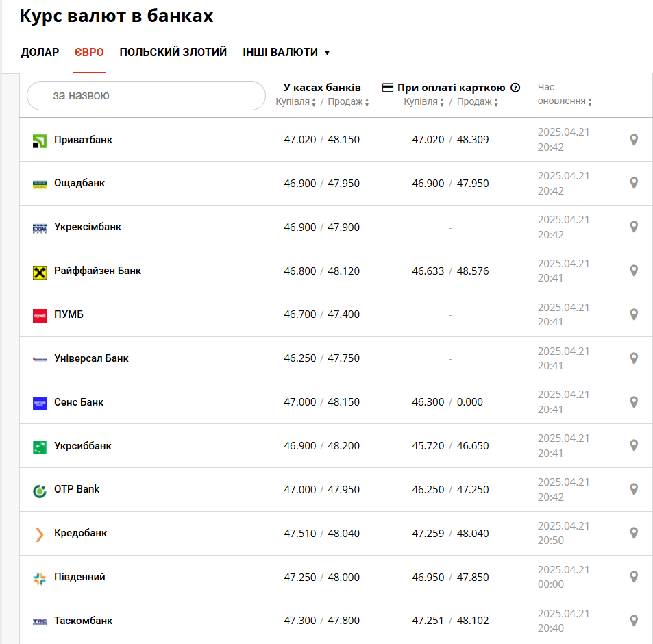This screenshot has height=644, width=653.
Task: Click the location pin in the Ощадбанк row
Action: 634,183
